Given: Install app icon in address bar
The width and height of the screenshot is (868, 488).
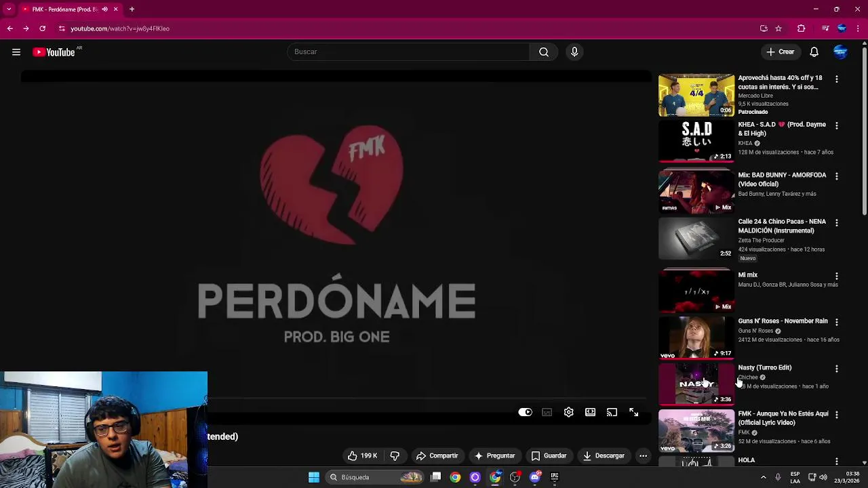Looking at the screenshot, I should 764,28.
